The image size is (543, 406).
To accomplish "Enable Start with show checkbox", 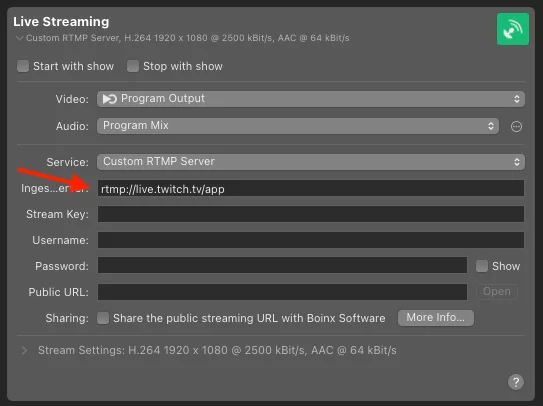I will pyautogui.click(x=23, y=66).
